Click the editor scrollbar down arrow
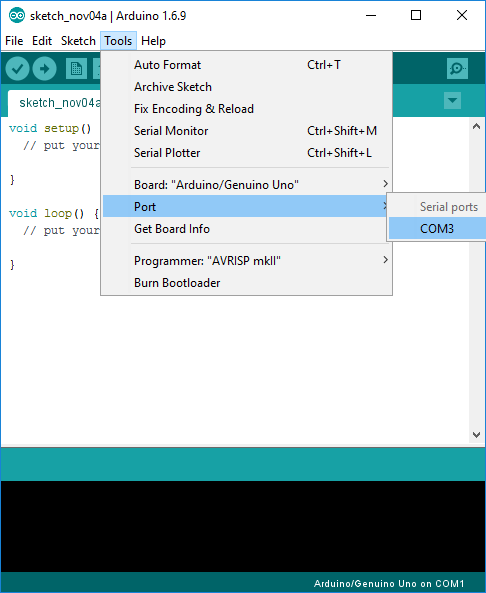The width and height of the screenshot is (486, 593). pos(477,435)
